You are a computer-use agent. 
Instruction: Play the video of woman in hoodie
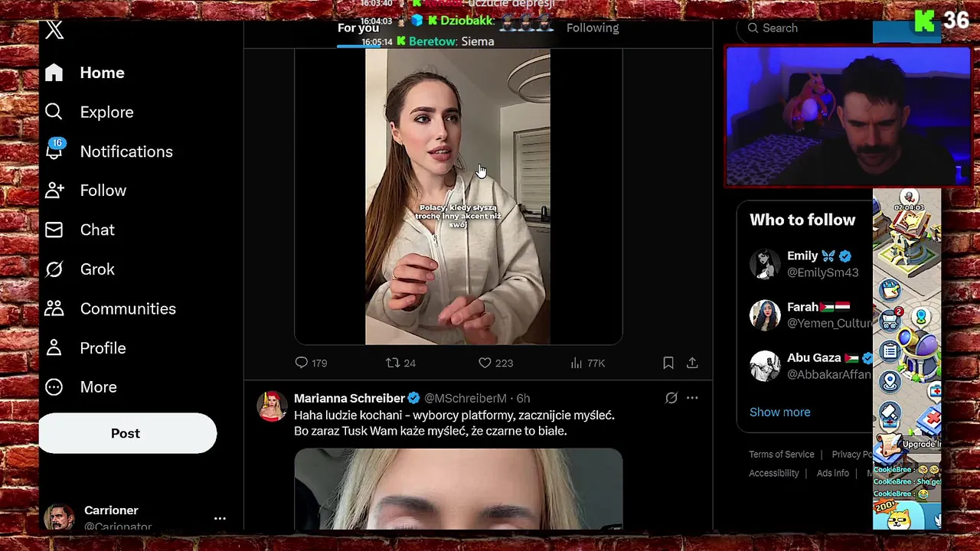tap(458, 197)
